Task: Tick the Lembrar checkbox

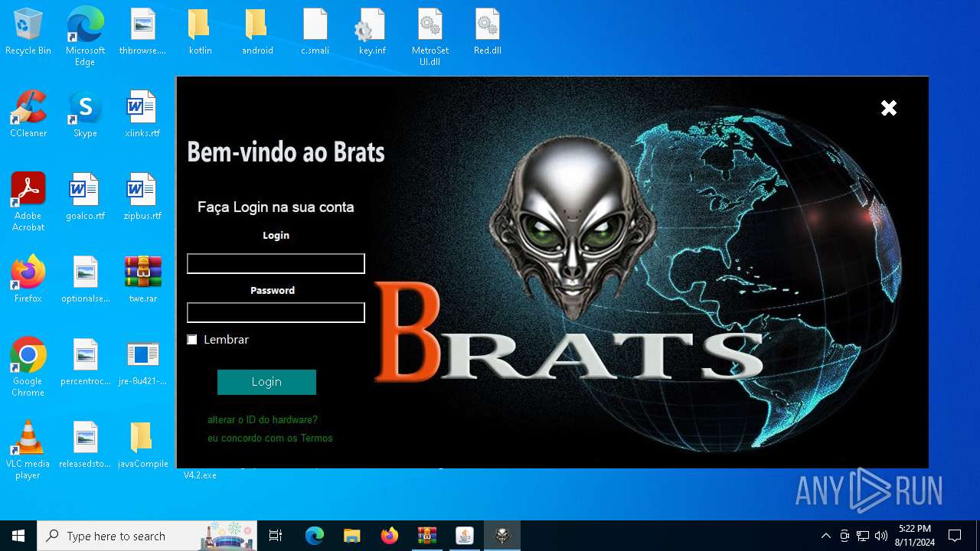Action: tap(192, 340)
